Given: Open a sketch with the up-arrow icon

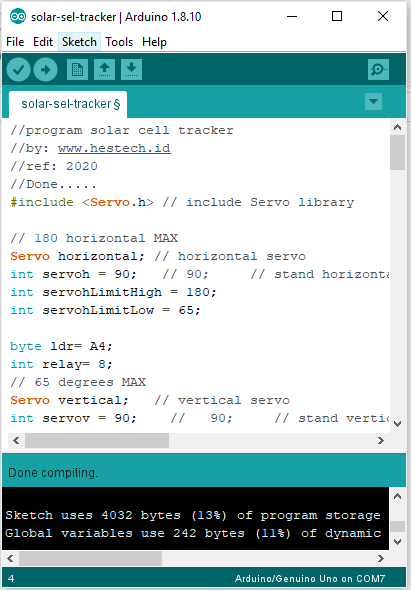Looking at the screenshot, I should click(x=105, y=70).
